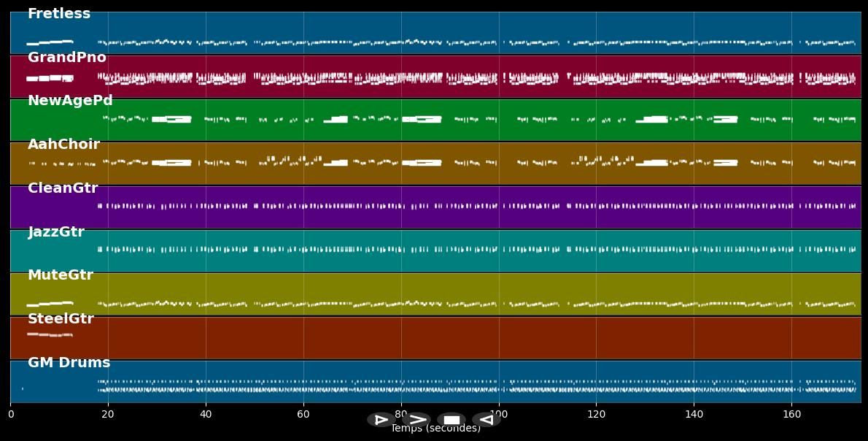The image size is (868, 441).
Task: Click the outlined right-triangle play button
Action: point(381,420)
